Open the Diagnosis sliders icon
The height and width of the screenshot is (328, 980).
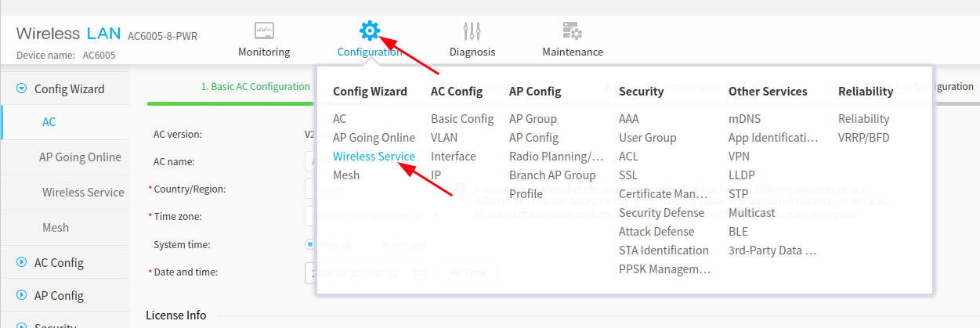pyautogui.click(x=472, y=31)
